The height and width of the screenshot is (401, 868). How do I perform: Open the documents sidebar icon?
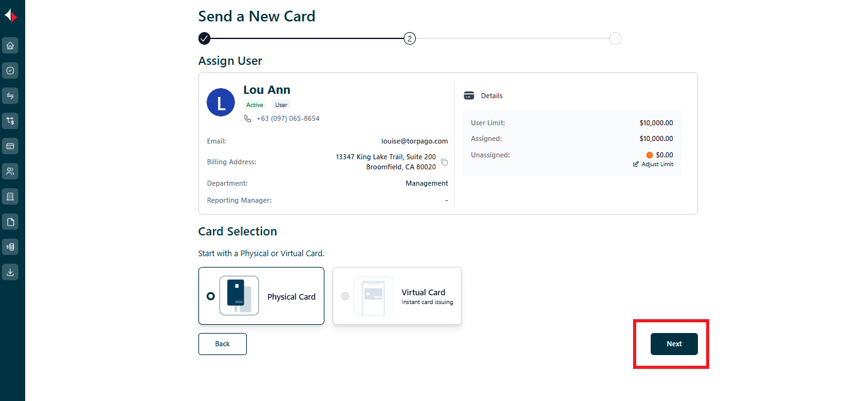click(x=10, y=222)
